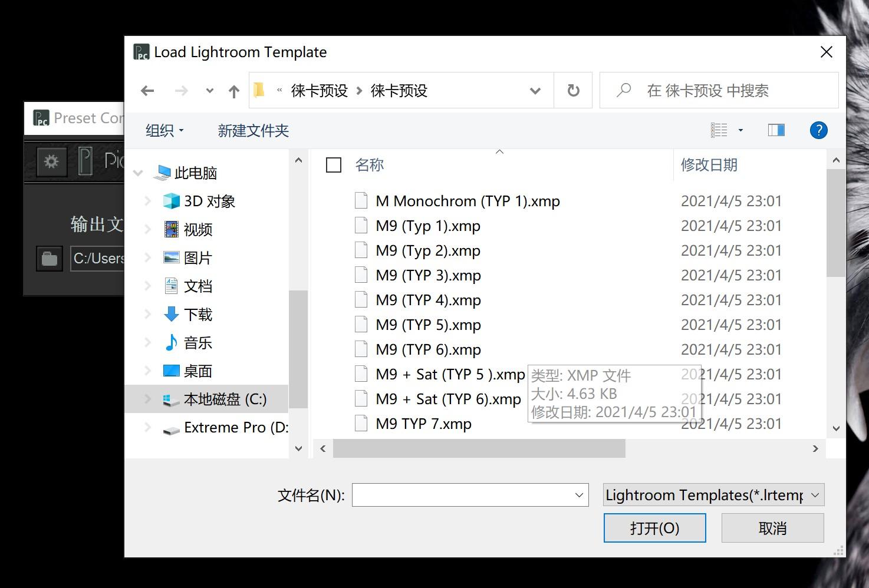Open the Lightroom Templates file type dropdown
The height and width of the screenshot is (588, 869).
[713, 495]
